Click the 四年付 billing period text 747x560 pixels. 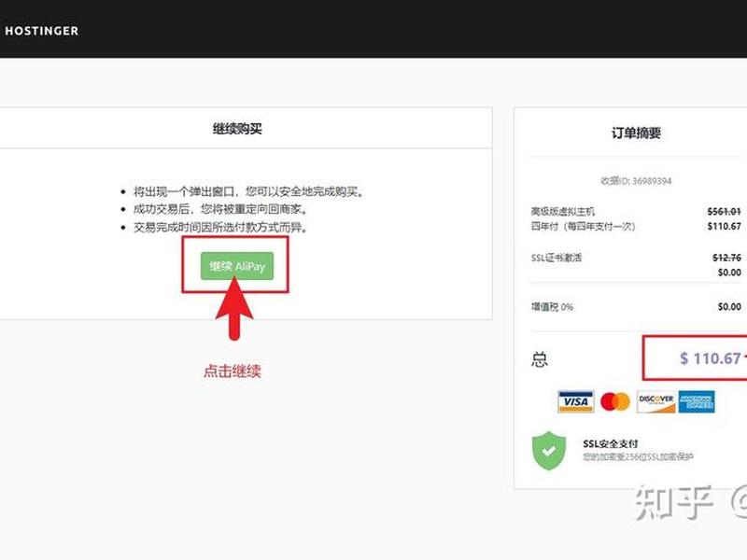pos(583,226)
